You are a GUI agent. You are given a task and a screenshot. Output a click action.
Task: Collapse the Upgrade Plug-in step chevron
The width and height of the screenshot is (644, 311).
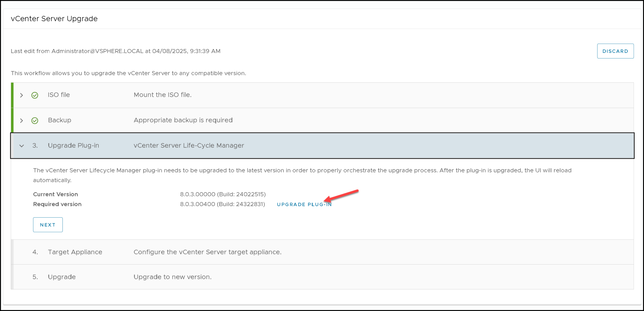pos(21,146)
